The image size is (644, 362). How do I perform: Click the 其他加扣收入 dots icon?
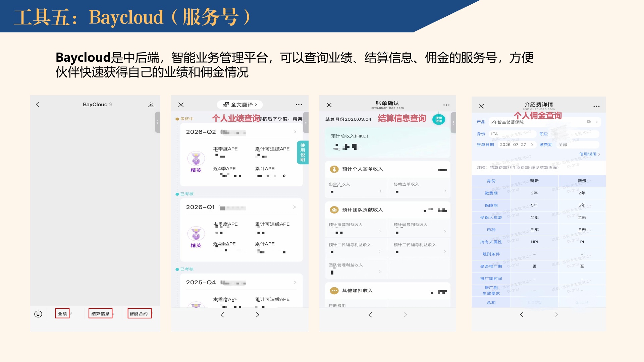[x=334, y=291]
